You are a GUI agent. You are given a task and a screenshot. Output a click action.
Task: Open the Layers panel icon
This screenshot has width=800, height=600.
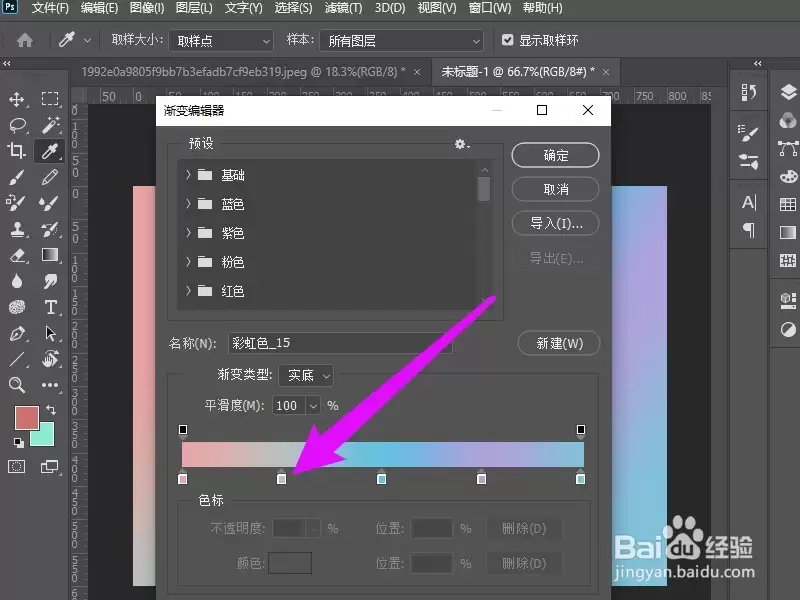[x=788, y=93]
